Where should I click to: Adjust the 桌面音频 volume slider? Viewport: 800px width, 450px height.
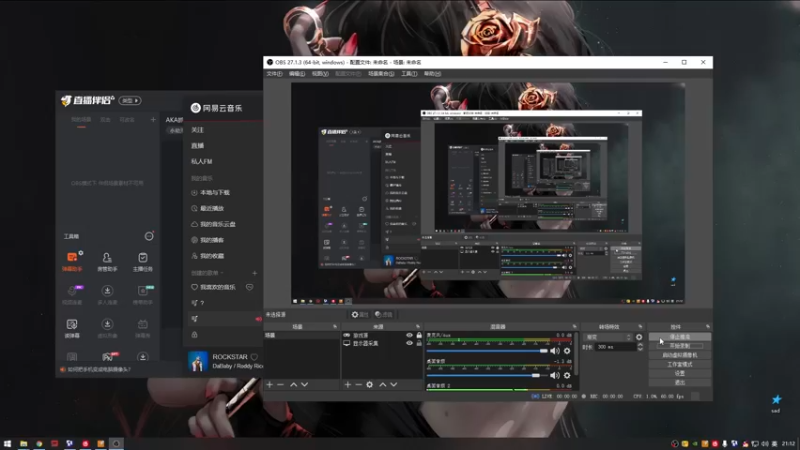[487, 376]
